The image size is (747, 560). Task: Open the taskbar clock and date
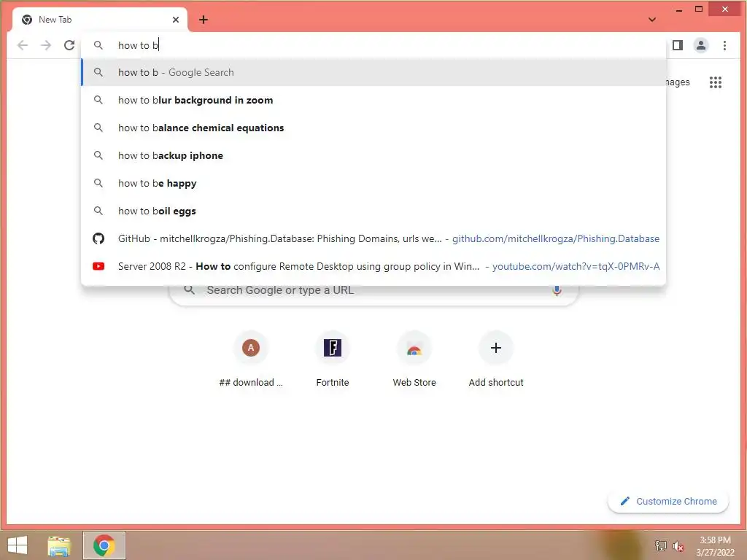click(x=715, y=546)
